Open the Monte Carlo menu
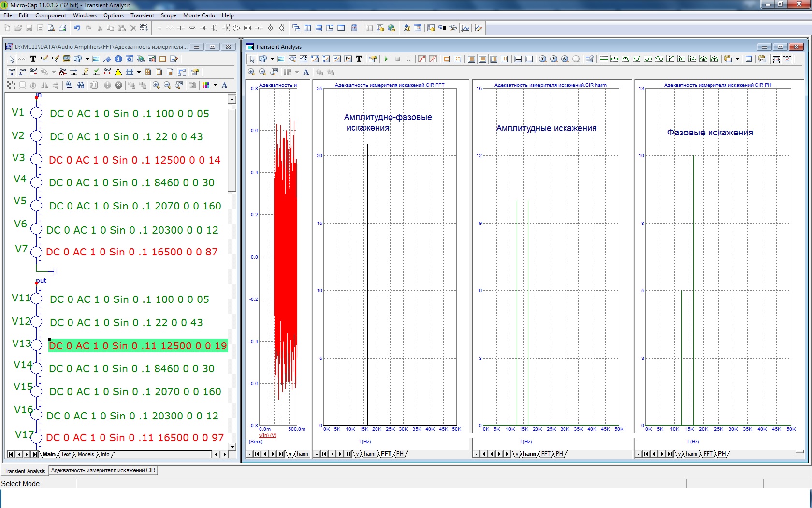 coord(199,15)
